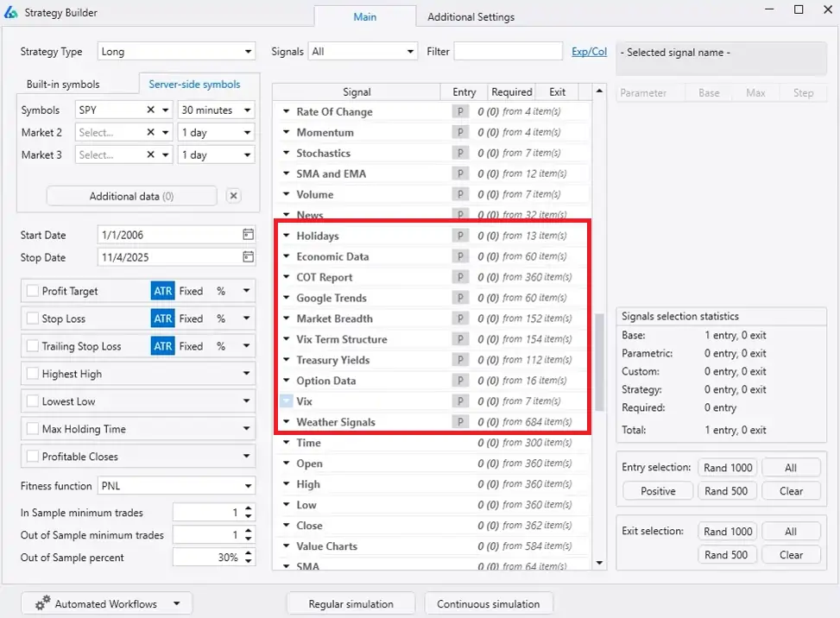Enable the Profit Target checkbox
The height and width of the screenshot is (618, 840).
point(33,291)
